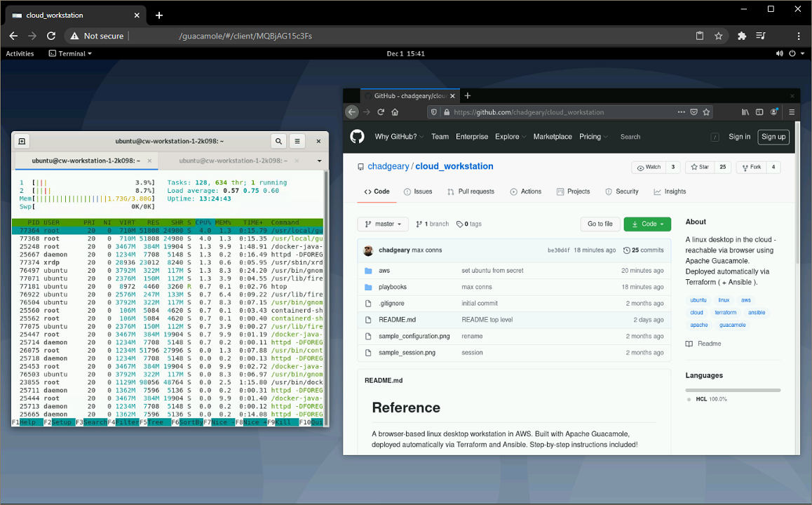
Task: Star the cloud_workstation repository
Action: tap(700, 167)
